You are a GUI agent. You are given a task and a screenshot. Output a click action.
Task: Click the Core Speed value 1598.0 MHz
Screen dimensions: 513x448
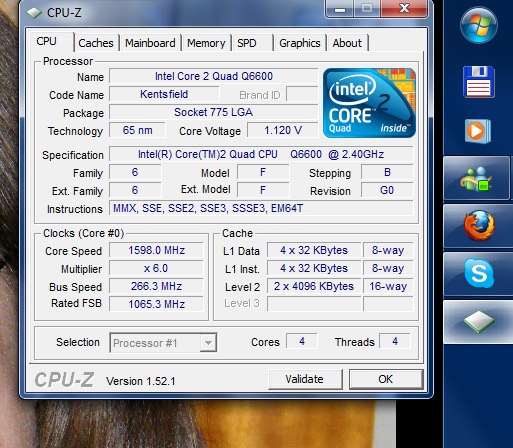(x=156, y=250)
